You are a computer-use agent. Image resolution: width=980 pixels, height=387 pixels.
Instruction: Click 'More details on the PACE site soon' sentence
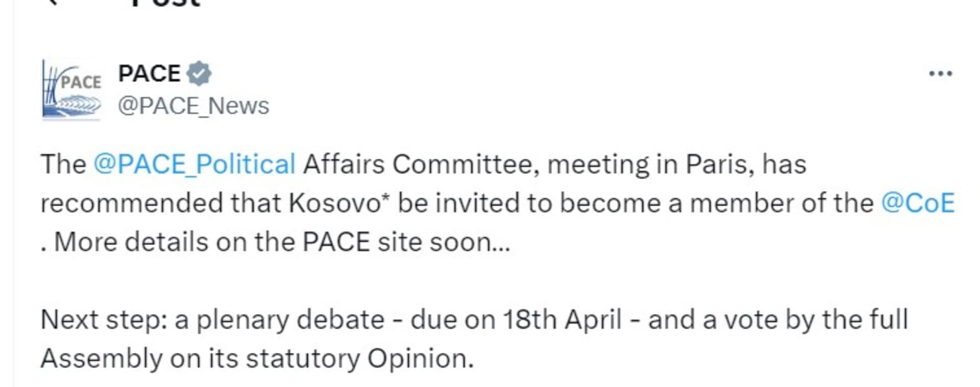pos(282,242)
